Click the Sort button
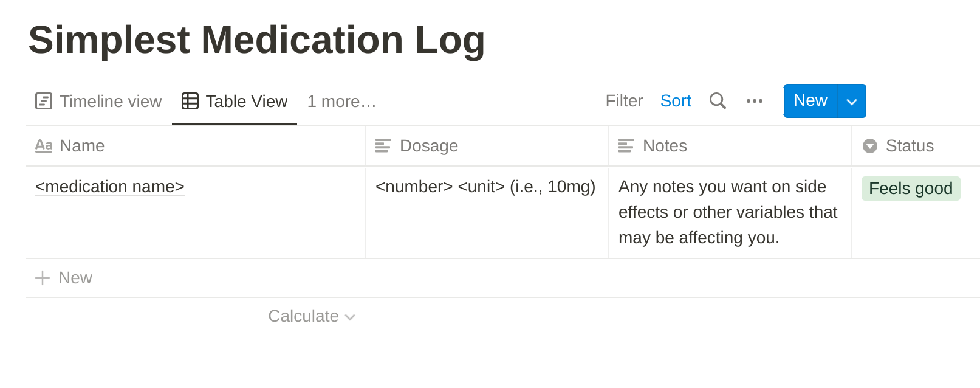The height and width of the screenshot is (388, 980). 676,101
